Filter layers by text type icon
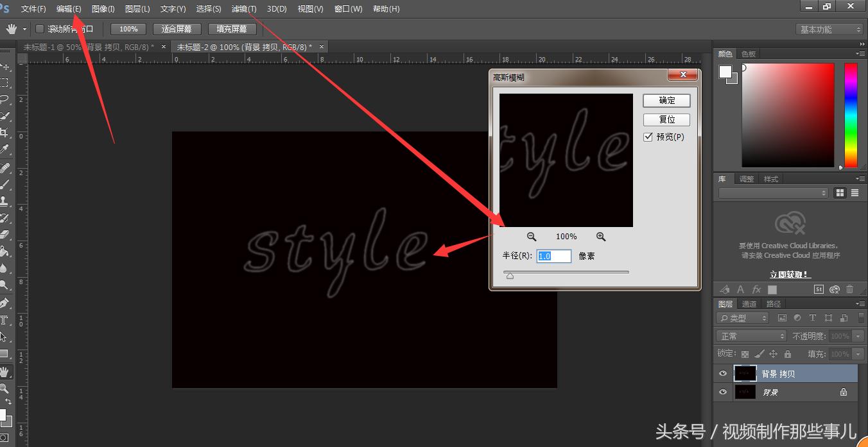The image size is (868, 447). tap(812, 318)
